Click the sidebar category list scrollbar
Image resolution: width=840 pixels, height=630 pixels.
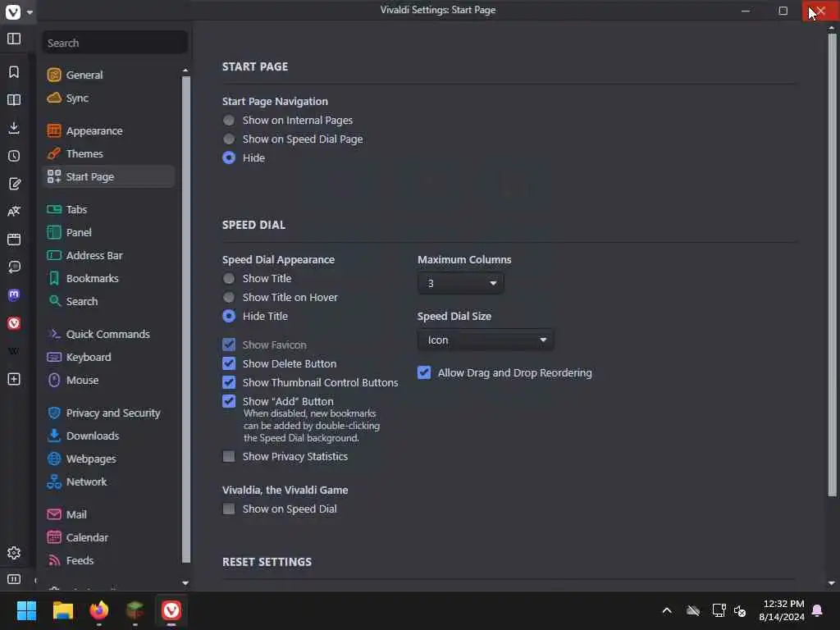186,319
